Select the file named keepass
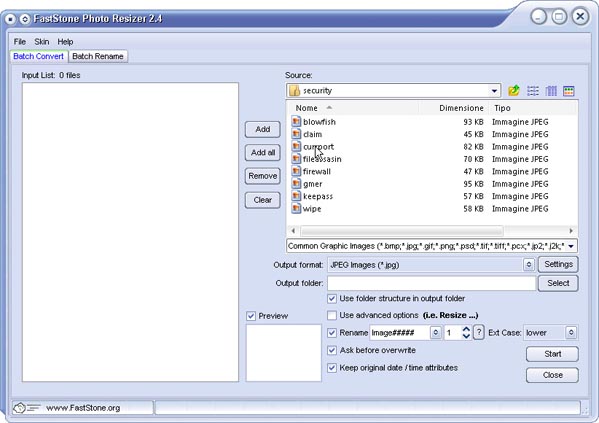Viewport: 599px width, 423px height. click(x=318, y=196)
